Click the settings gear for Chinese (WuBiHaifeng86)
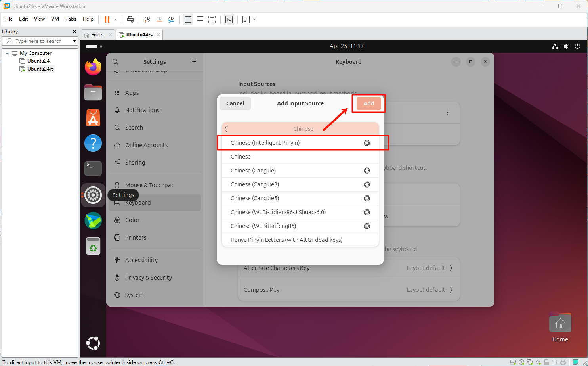Viewport: 588px width, 366px height. [367, 226]
